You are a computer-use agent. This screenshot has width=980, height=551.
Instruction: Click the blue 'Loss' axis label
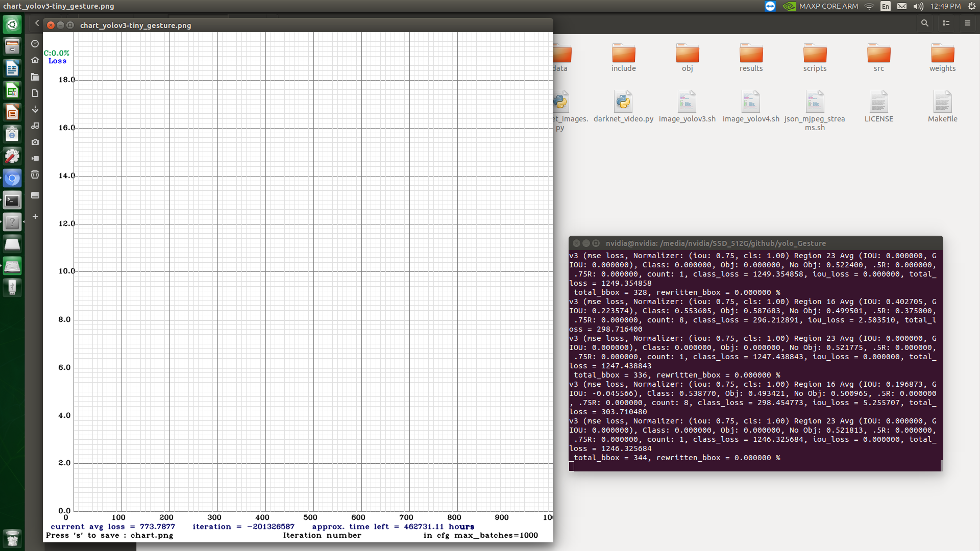click(x=57, y=61)
